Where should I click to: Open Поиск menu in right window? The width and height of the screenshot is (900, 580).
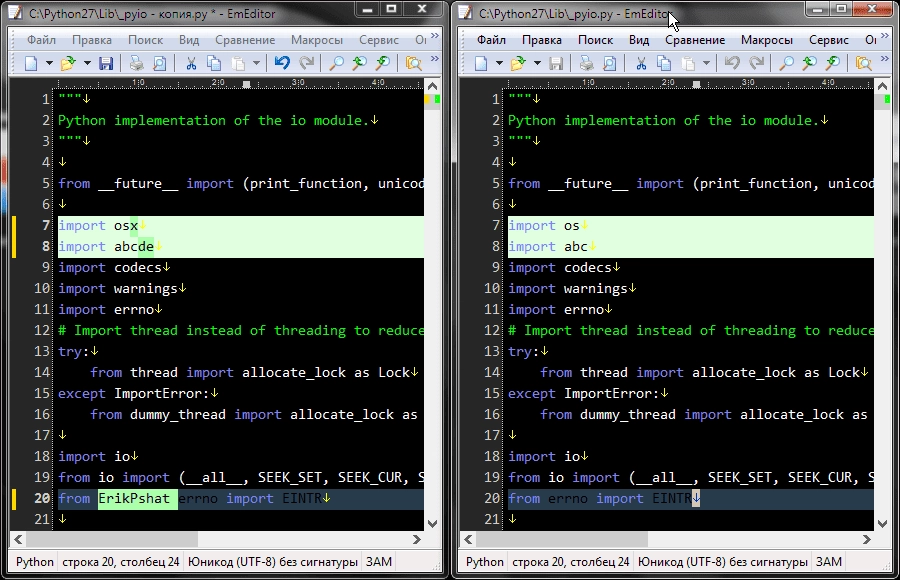pyautogui.click(x=595, y=40)
